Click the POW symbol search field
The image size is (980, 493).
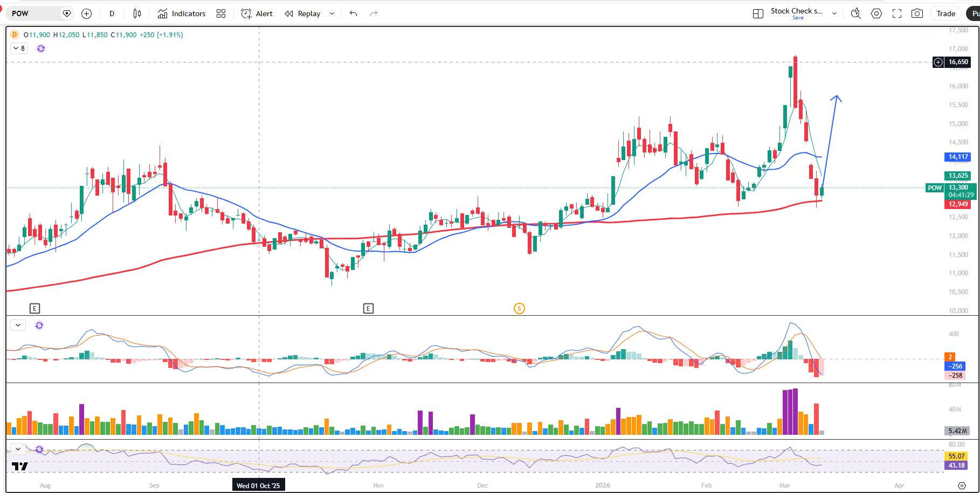[35, 13]
